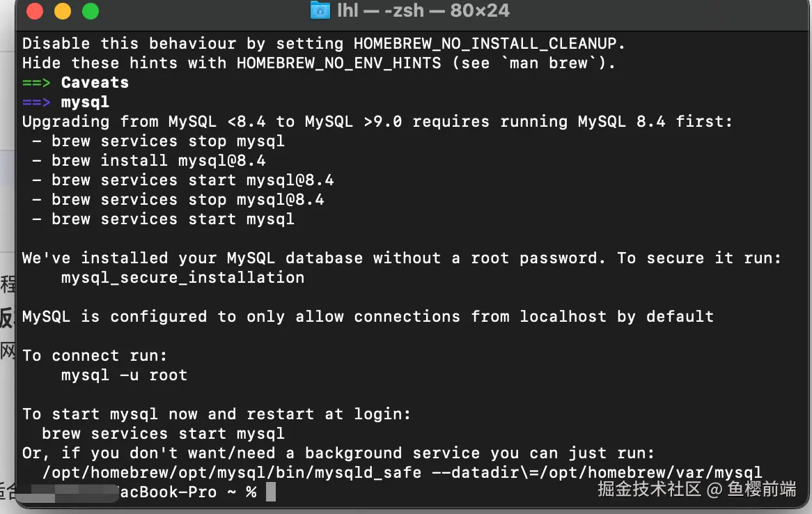812x514 pixels.
Task: Click the folder proxy icon in title bar
Action: point(320,10)
